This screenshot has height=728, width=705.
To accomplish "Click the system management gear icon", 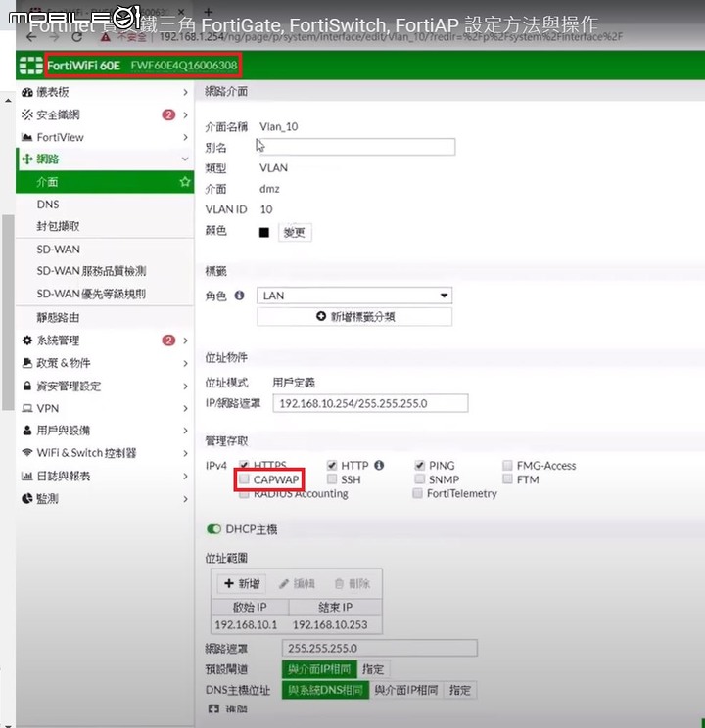I will pyautogui.click(x=27, y=341).
